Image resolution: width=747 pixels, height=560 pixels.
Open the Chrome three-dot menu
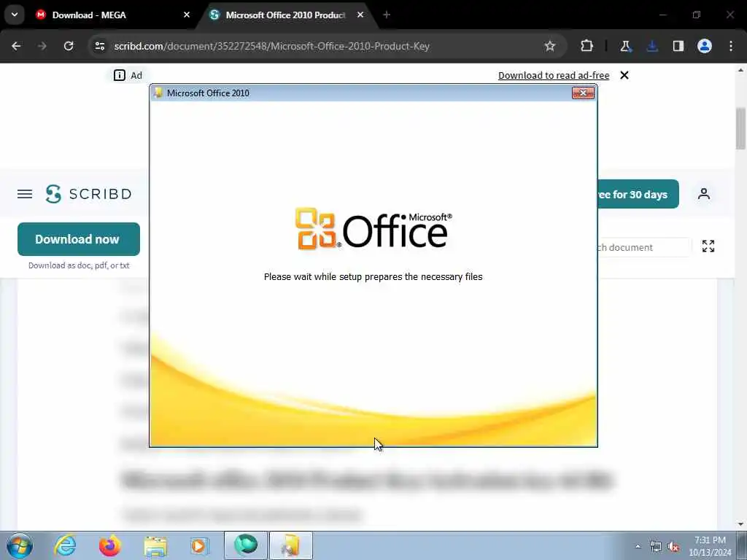click(731, 46)
